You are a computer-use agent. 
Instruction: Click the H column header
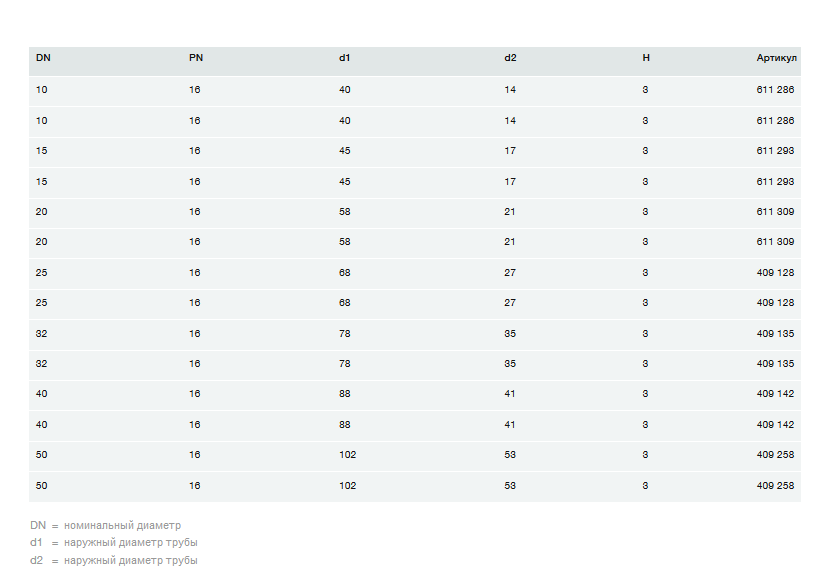pyautogui.click(x=646, y=58)
